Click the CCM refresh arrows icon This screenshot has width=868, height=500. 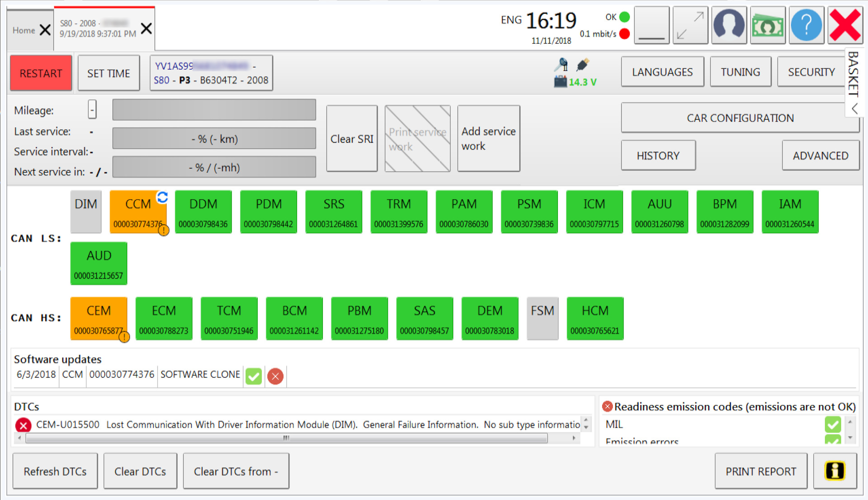162,197
